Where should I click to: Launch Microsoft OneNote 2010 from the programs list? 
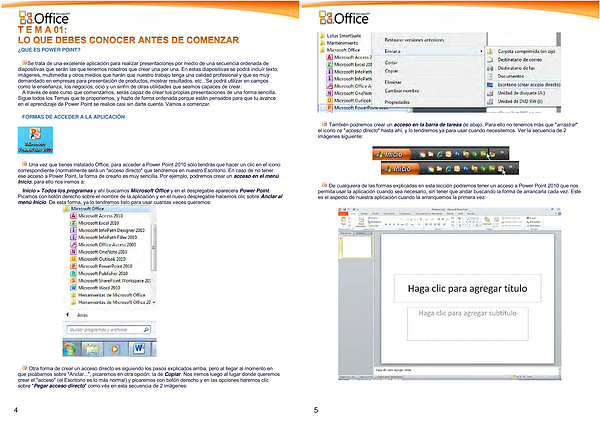coord(99,252)
